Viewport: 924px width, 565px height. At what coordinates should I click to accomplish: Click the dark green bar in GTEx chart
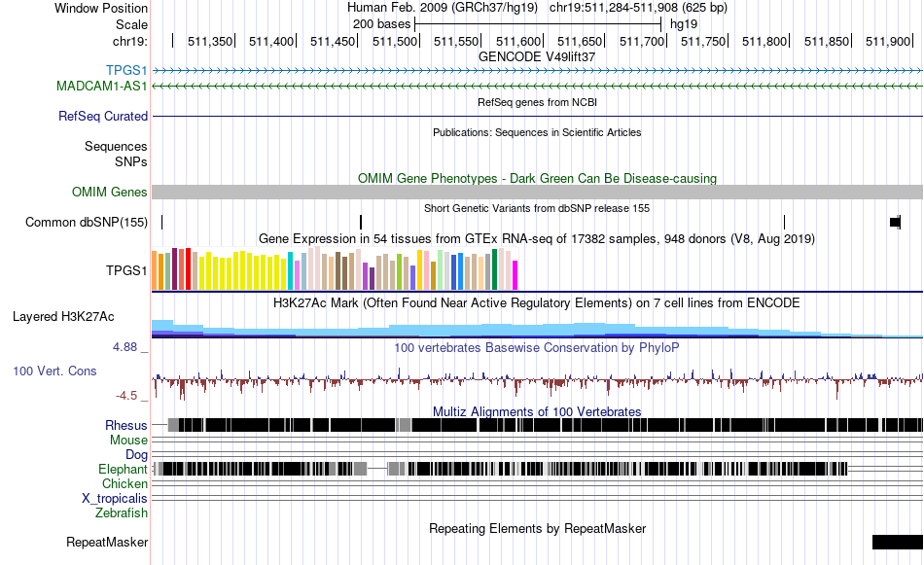(494, 269)
